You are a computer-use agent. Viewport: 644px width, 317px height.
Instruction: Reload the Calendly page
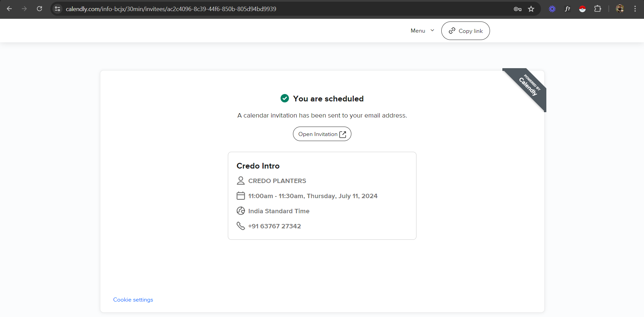[39, 9]
